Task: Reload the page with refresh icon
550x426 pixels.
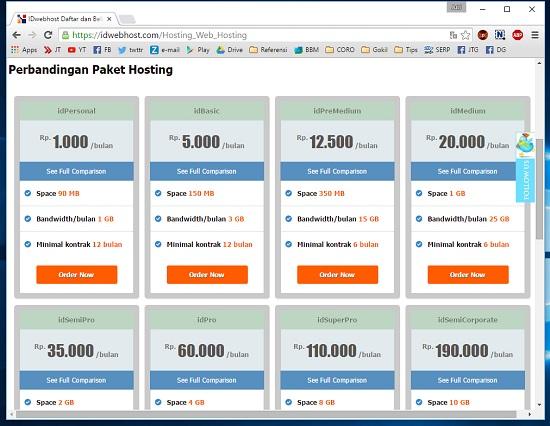Action: pyautogui.click(x=48, y=35)
